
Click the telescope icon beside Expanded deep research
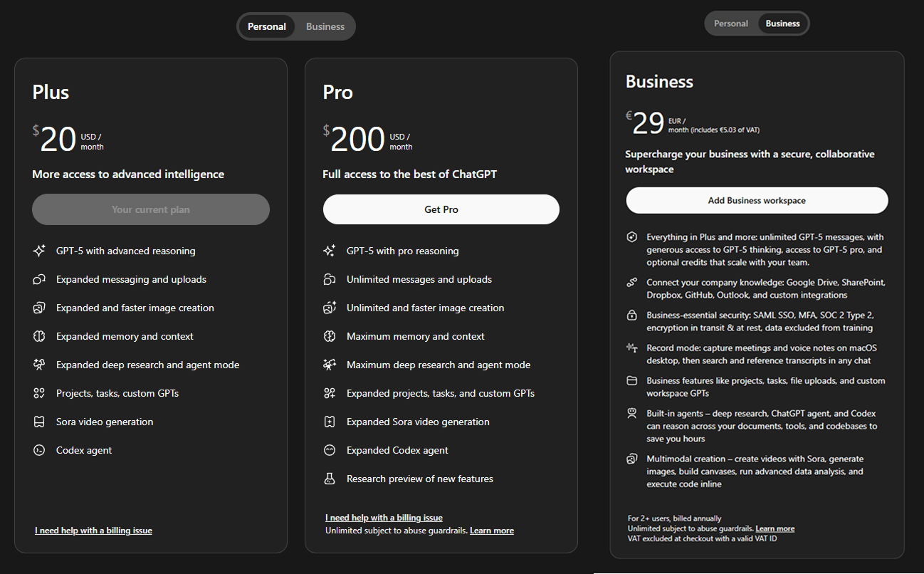pos(39,365)
